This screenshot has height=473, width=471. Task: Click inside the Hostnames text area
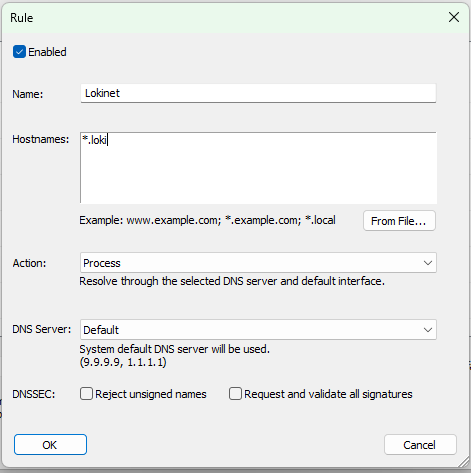tap(258, 168)
